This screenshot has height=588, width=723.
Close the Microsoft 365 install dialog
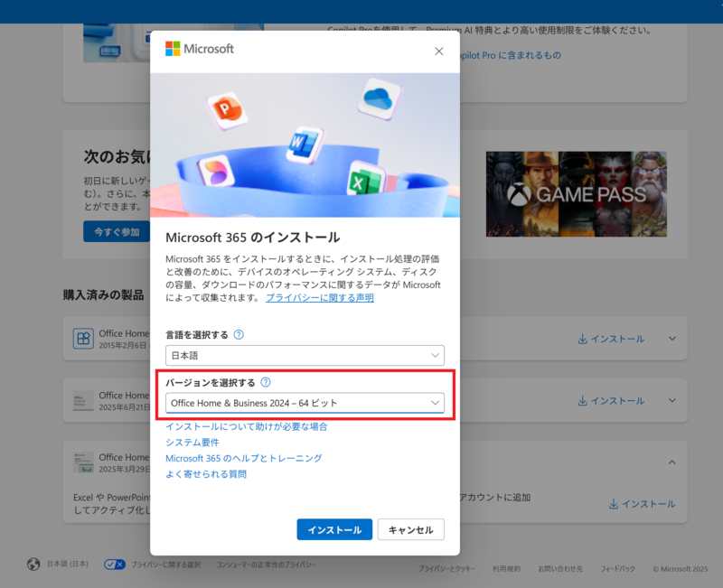click(439, 51)
